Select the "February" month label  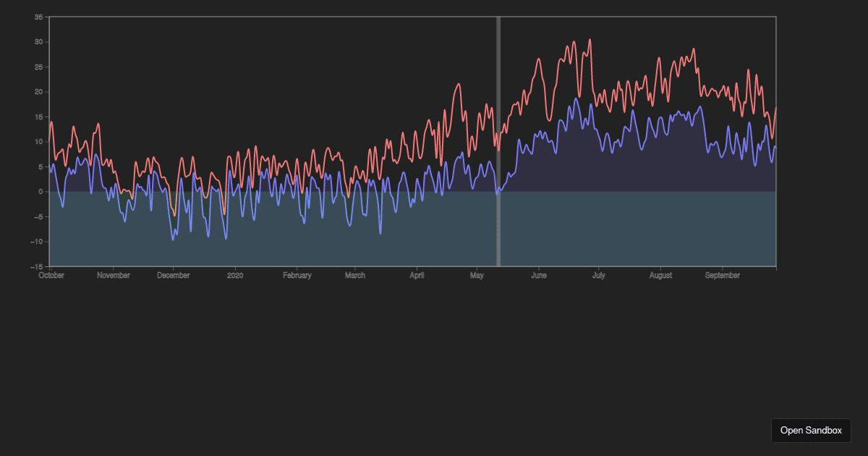[x=297, y=275]
